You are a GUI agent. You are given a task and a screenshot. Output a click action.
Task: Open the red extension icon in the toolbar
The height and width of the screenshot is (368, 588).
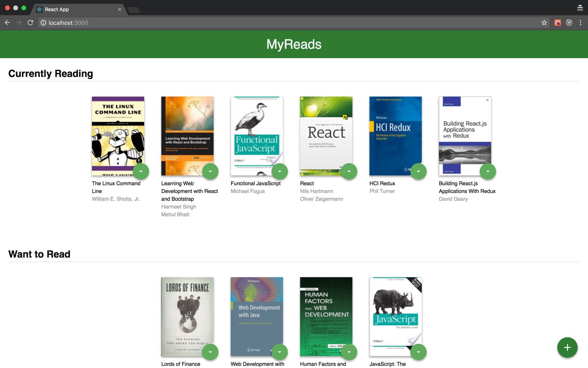point(557,22)
